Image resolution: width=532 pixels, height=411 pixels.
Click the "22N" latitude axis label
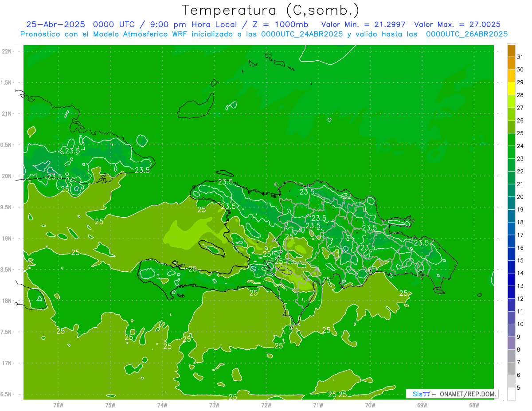click(7, 51)
